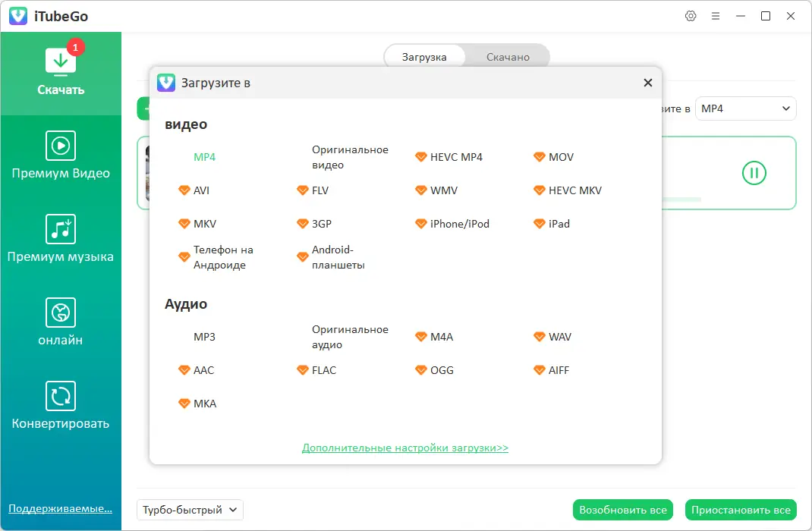812x531 pixels.
Task: Close the Загрузите в dialog
Action: point(647,83)
